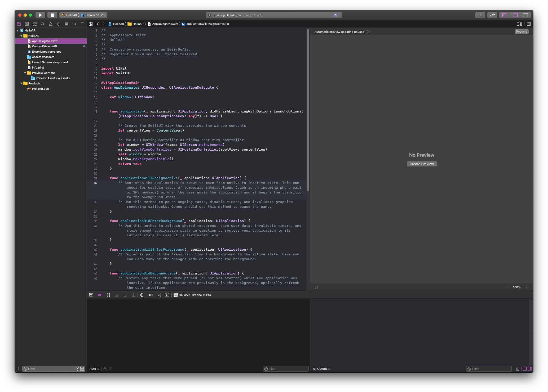Click the Create Preview button
Image resolution: width=548 pixels, height=392 pixels.
coord(422,164)
